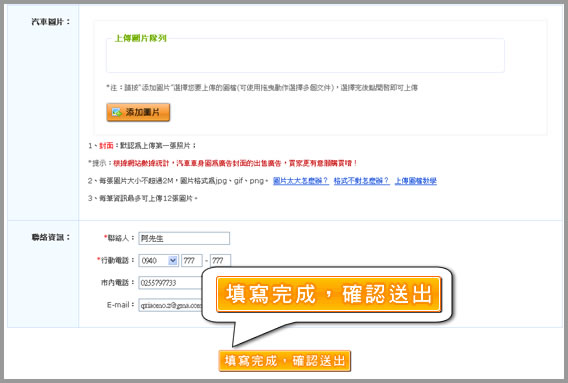Click the green 上傳圖片隊列 legend title
Image resolution: width=568 pixels, height=383 pixels.
click(141, 38)
